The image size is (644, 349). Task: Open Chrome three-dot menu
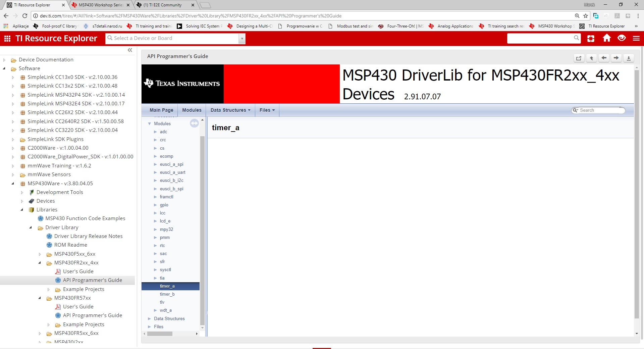tap(638, 16)
